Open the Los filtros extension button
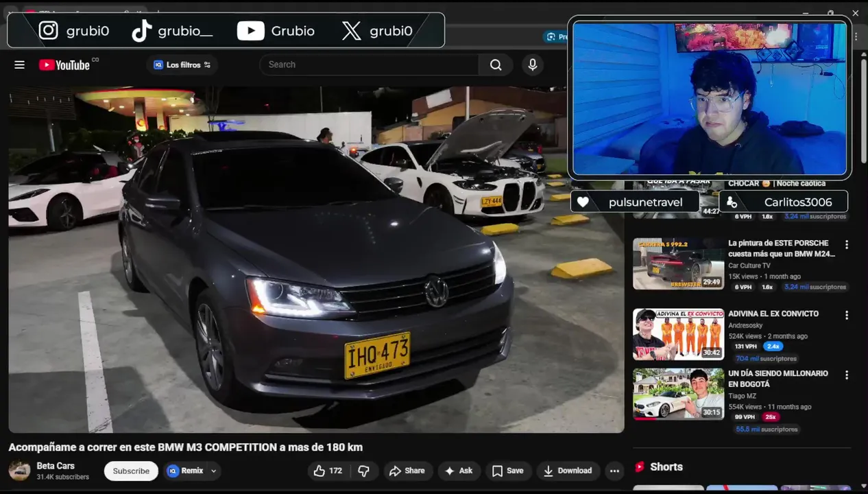 [182, 64]
